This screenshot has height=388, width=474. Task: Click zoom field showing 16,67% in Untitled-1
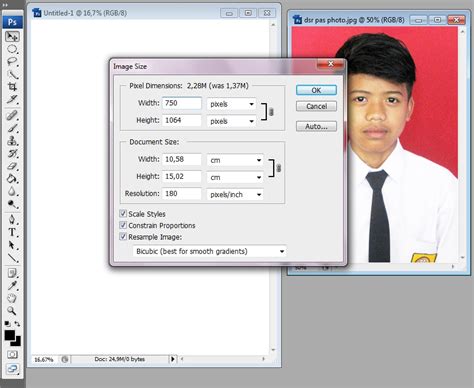tap(44, 359)
